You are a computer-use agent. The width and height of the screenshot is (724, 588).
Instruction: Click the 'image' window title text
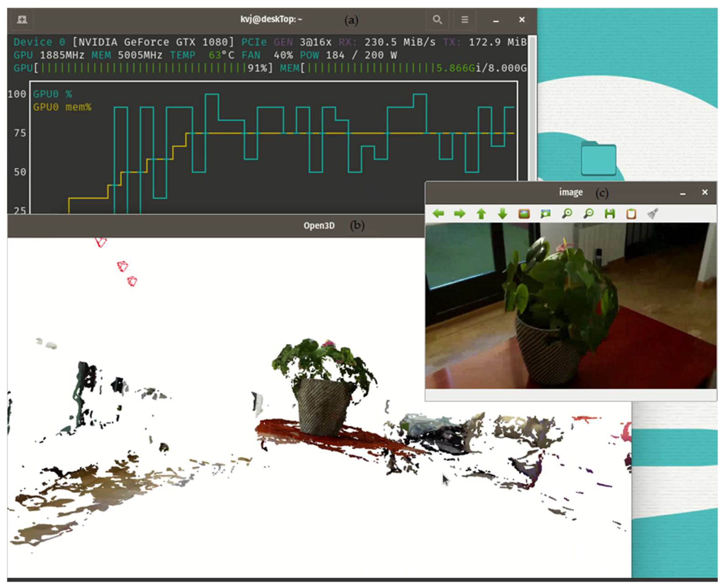pos(571,192)
